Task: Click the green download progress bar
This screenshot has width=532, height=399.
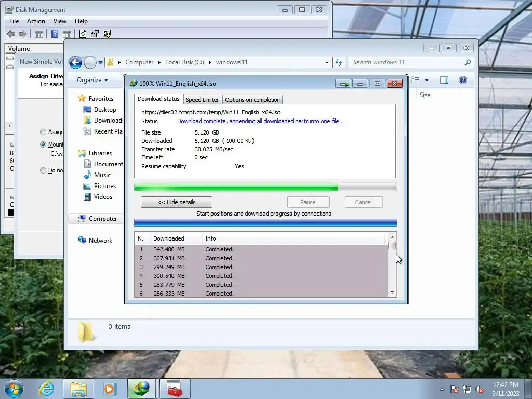Action: coord(265,187)
